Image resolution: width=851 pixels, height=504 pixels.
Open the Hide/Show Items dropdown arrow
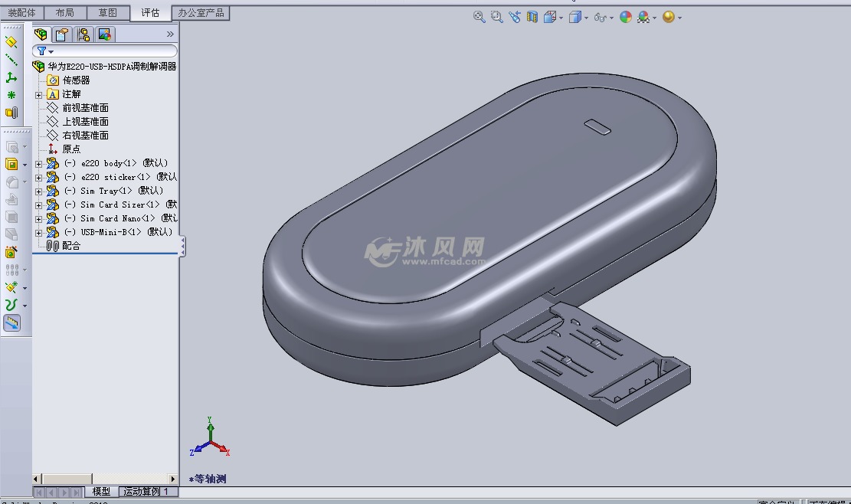tap(612, 18)
